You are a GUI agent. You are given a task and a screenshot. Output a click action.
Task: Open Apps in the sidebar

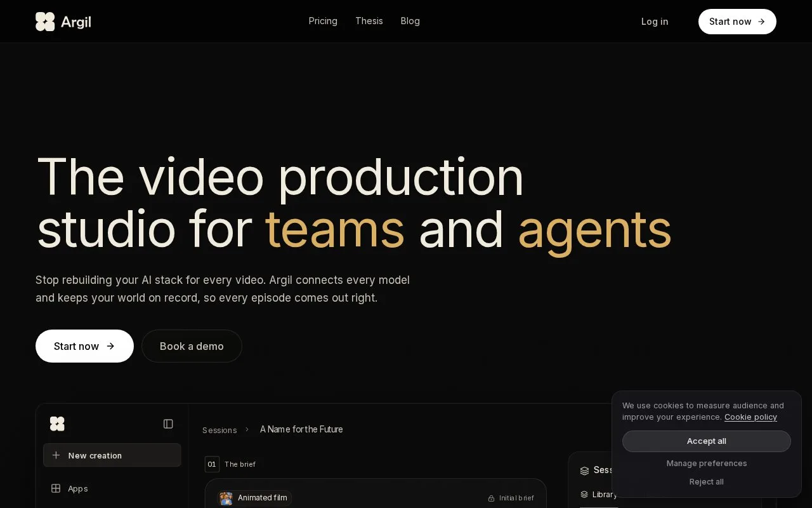78,488
